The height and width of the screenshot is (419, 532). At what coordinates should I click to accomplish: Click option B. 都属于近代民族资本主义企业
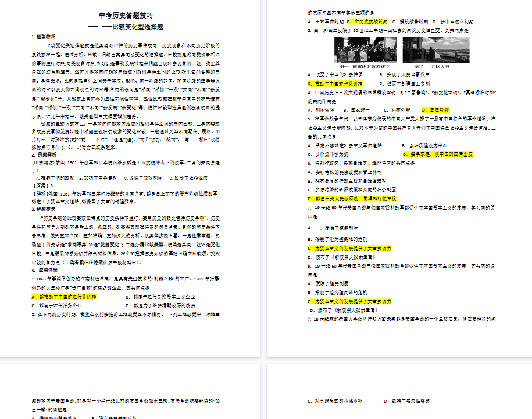pyautogui.click(x=160, y=297)
